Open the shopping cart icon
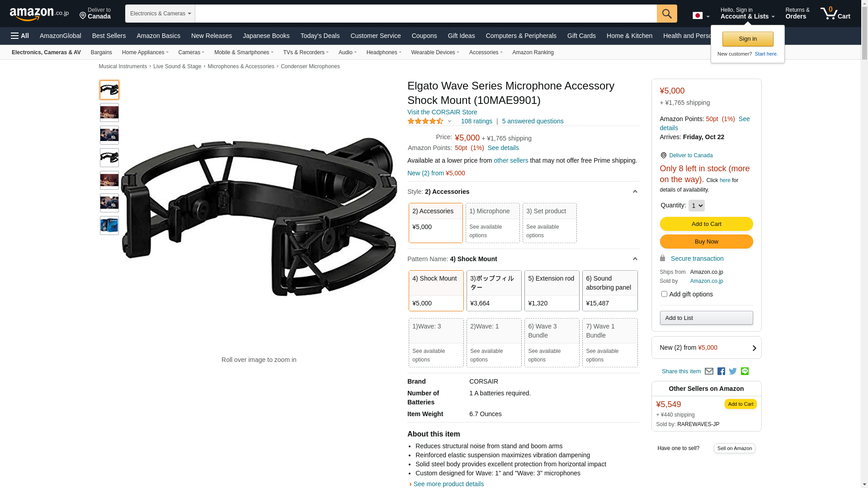The image size is (868, 488). (835, 14)
